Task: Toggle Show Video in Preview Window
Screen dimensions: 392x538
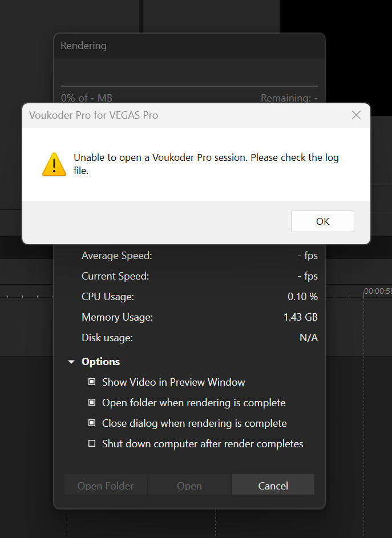Action: point(92,382)
